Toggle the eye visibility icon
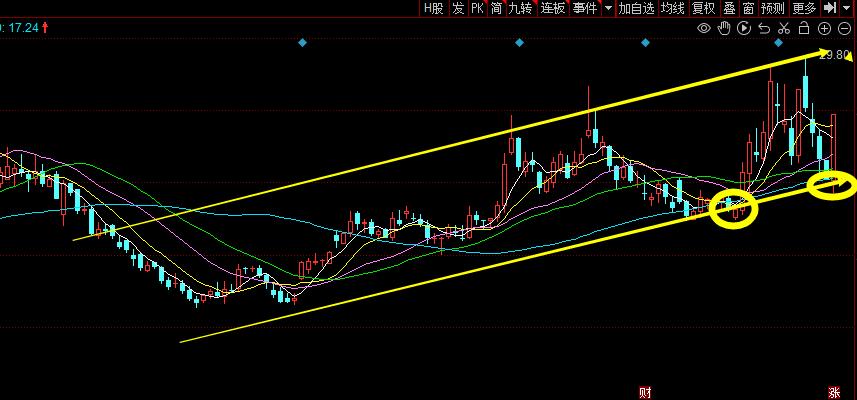 [x=704, y=28]
